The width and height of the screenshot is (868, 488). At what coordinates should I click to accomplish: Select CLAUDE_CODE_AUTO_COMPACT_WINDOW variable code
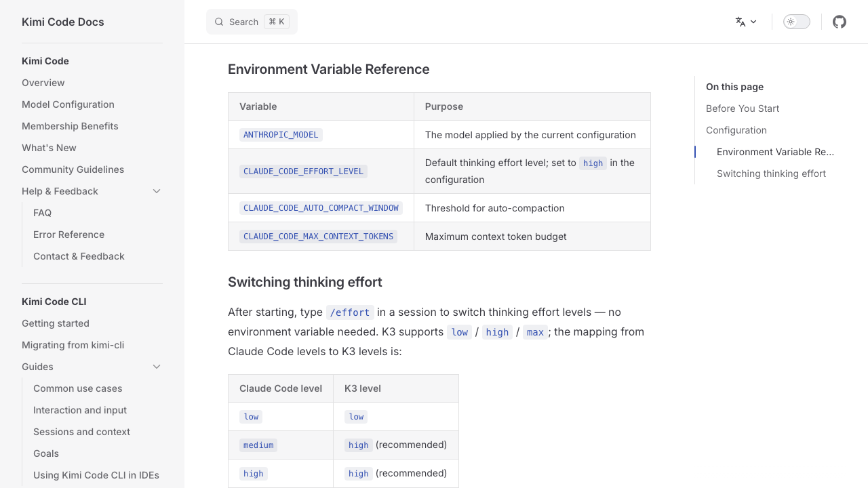(x=321, y=208)
